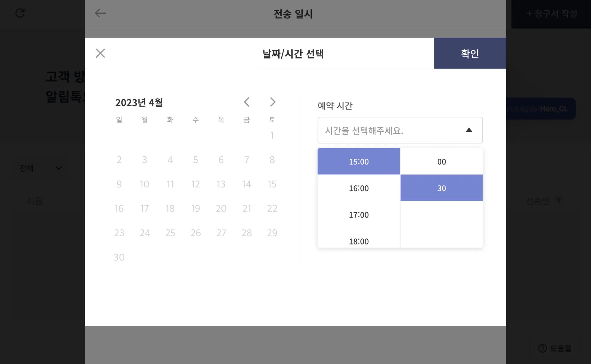Screen dimensions: 591x364
Task: Click the + 청구서 작성 button
Action: pyautogui.click(x=551, y=14)
